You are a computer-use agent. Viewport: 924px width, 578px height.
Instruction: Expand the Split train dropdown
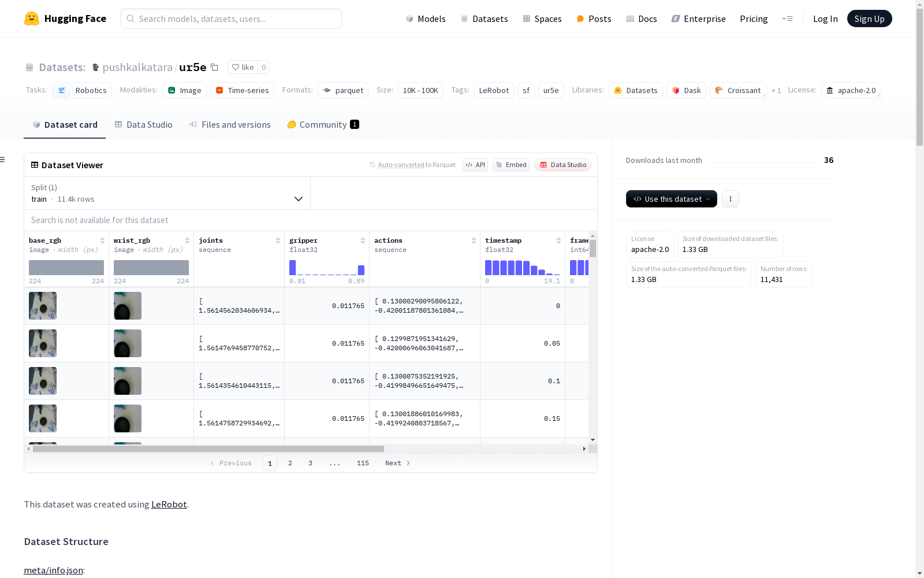[167, 193]
